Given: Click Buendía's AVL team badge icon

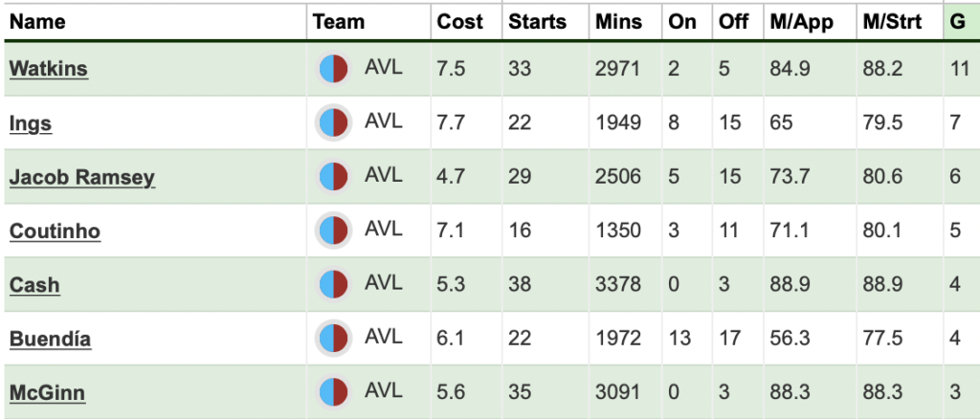Looking at the screenshot, I should (x=334, y=339).
